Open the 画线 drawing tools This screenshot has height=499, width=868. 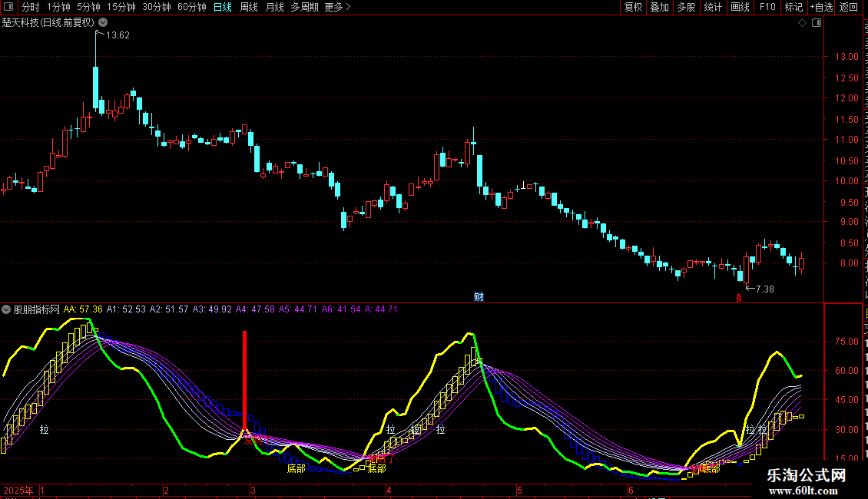click(740, 7)
